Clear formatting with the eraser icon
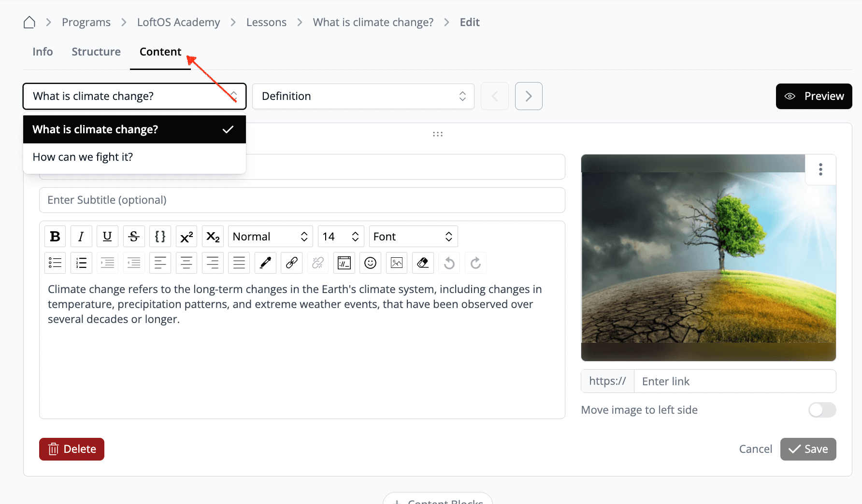Screen dimensions: 862x504 point(423,263)
